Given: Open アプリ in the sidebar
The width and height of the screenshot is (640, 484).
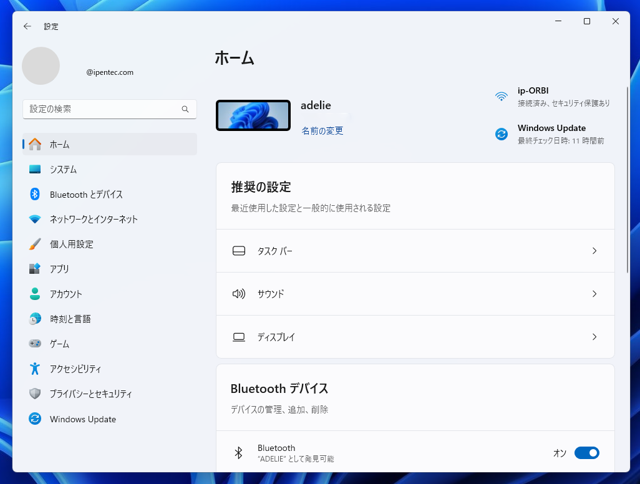Looking at the screenshot, I should [110, 269].
